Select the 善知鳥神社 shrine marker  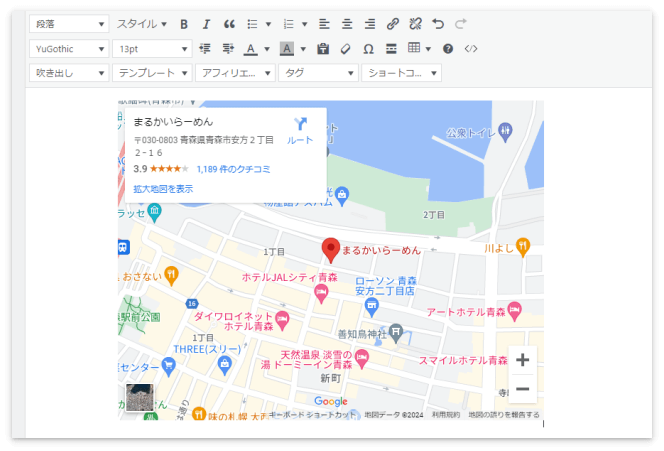396,333
